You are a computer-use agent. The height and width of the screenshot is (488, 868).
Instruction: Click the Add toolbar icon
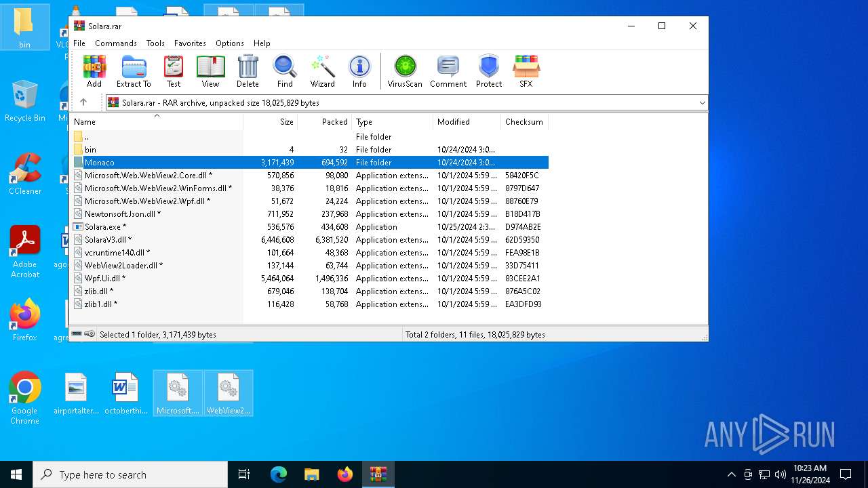tap(94, 71)
